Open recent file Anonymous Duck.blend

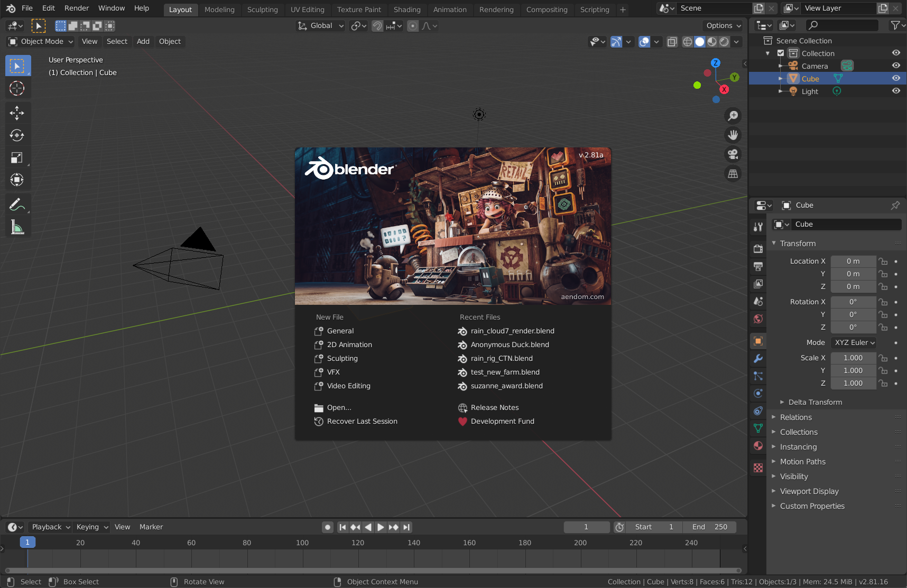coord(510,344)
